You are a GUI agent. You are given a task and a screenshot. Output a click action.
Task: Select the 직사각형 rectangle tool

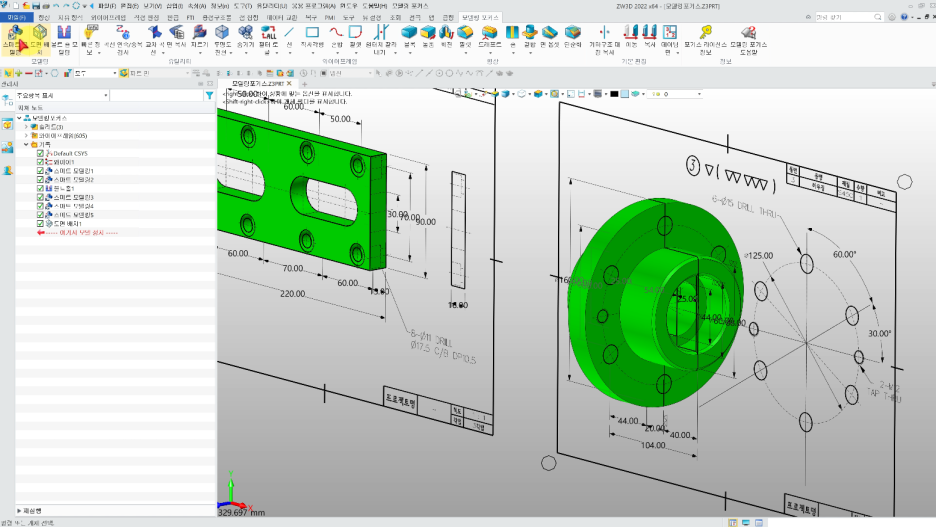click(312, 36)
